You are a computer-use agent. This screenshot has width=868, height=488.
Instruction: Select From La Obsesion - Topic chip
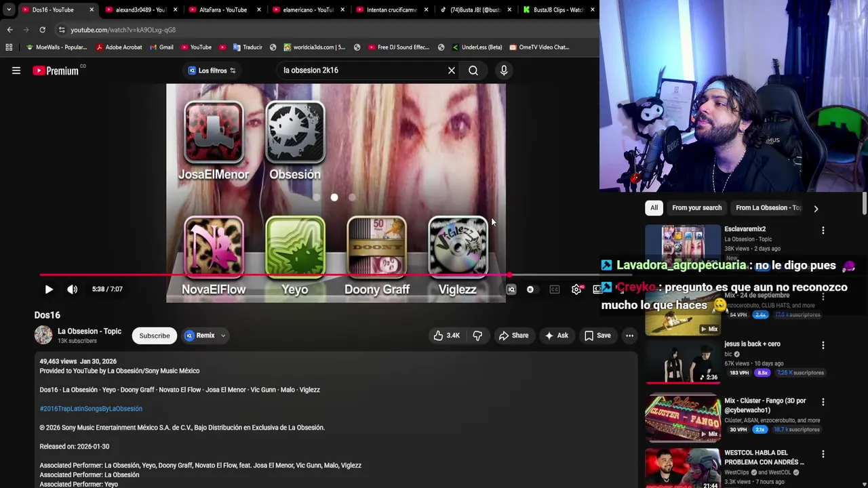768,208
